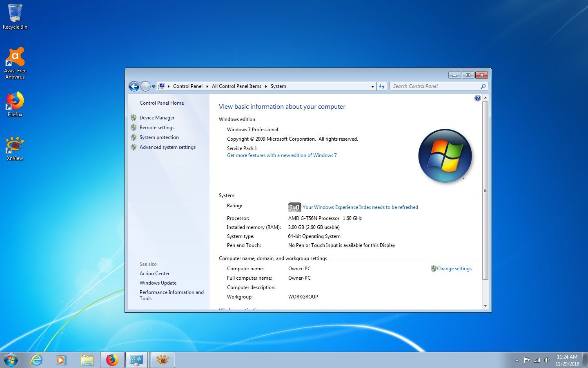Select the XnView desktop shortcut
Image resolution: width=588 pixels, height=368 pixels.
coord(15,148)
